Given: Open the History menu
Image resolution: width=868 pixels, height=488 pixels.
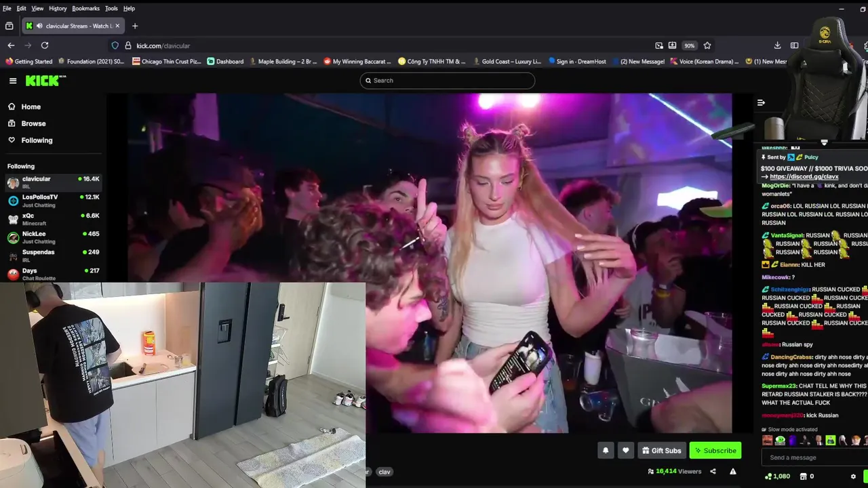Looking at the screenshot, I should click(58, 8).
